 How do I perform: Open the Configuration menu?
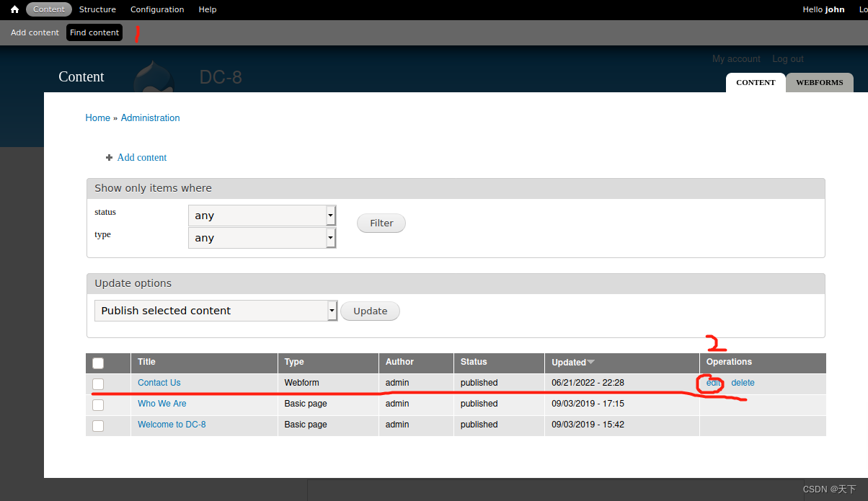tap(157, 9)
